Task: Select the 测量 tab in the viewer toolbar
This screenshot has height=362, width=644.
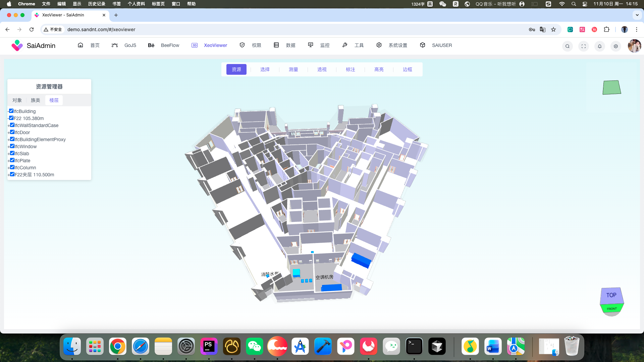Action: pos(293,69)
